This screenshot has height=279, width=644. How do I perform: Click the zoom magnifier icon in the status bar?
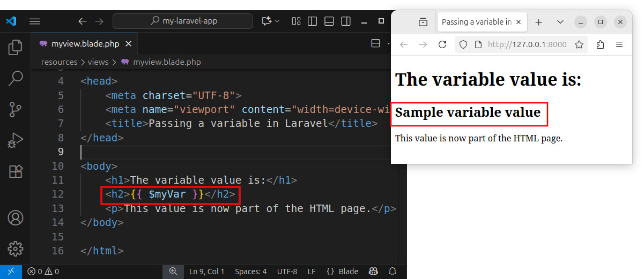(x=173, y=272)
